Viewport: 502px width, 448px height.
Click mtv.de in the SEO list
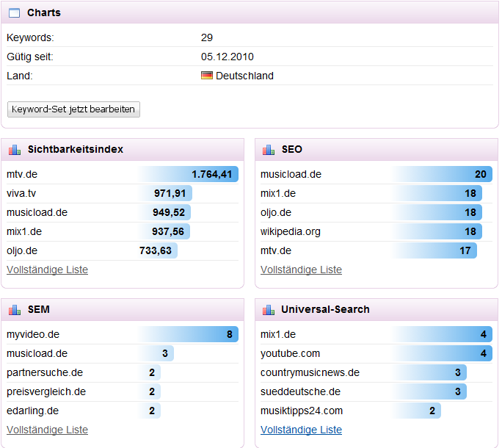pos(276,250)
